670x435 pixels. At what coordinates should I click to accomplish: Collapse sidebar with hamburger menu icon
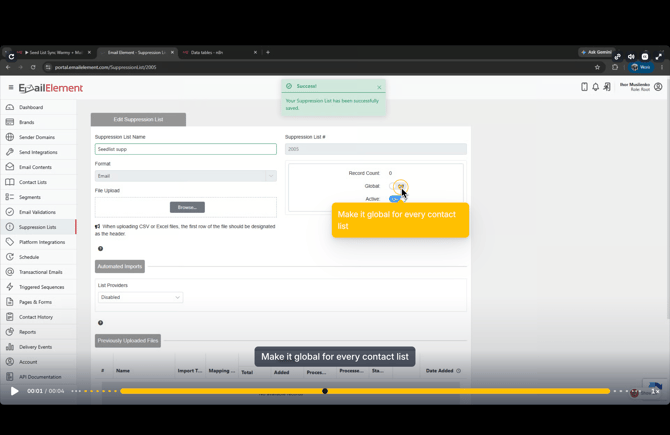[11, 87]
